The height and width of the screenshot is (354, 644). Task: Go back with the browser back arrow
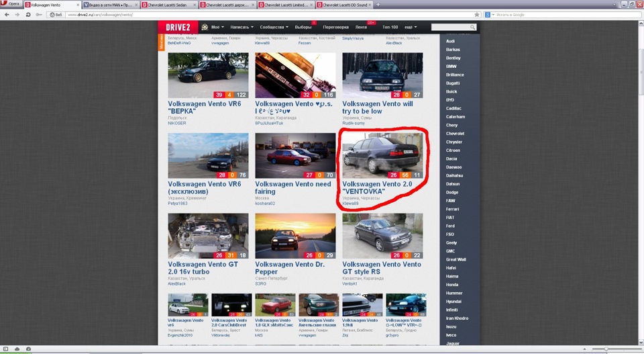click(x=7, y=14)
